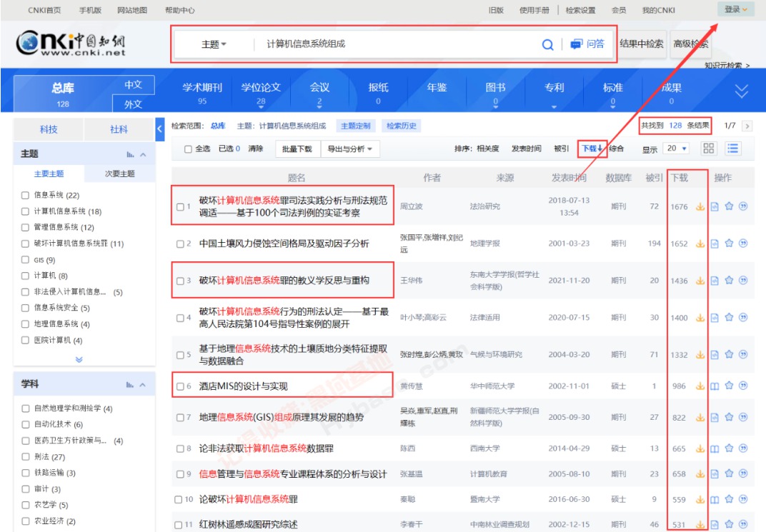Download the 张基温 article in row 9
Screen dimensions: 766x532
point(700,474)
